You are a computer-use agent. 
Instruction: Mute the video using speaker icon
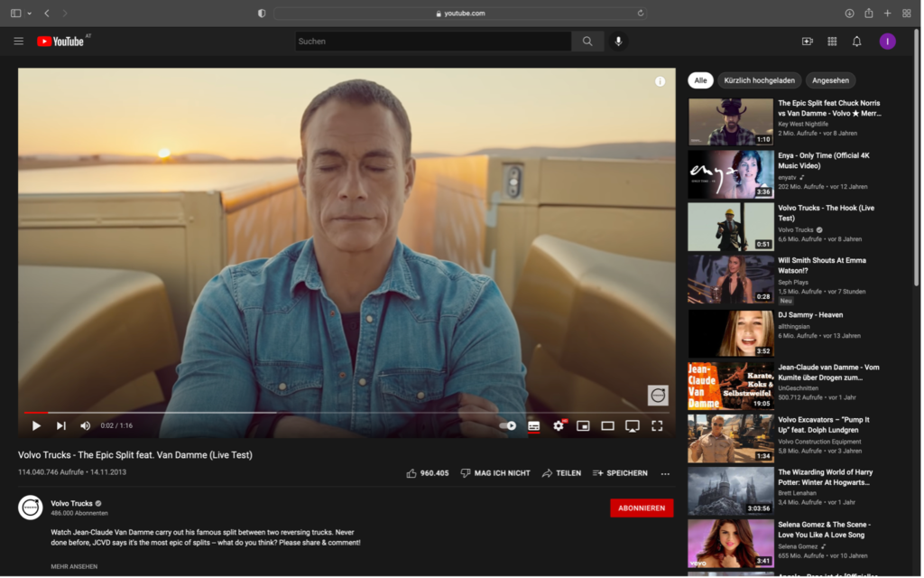pyautogui.click(x=86, y=426)
